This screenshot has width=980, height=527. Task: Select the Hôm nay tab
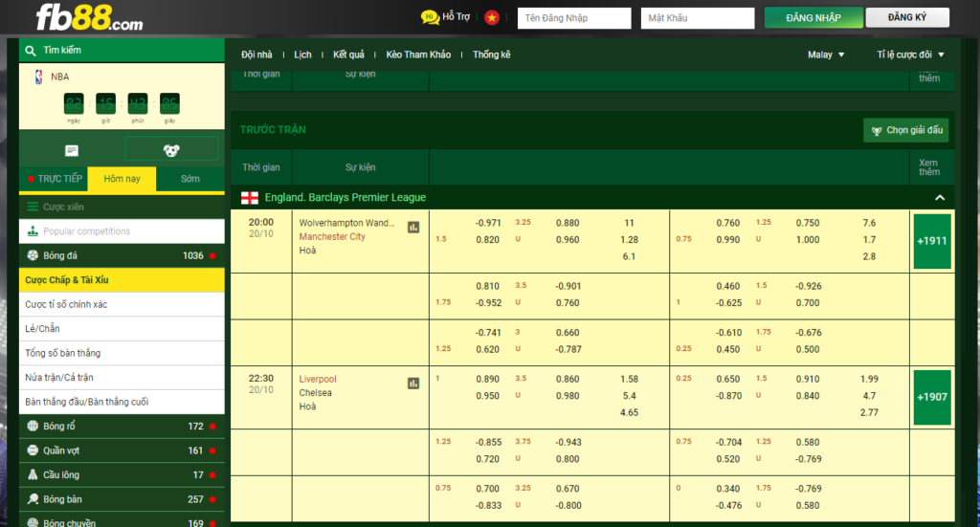point(122,179)
